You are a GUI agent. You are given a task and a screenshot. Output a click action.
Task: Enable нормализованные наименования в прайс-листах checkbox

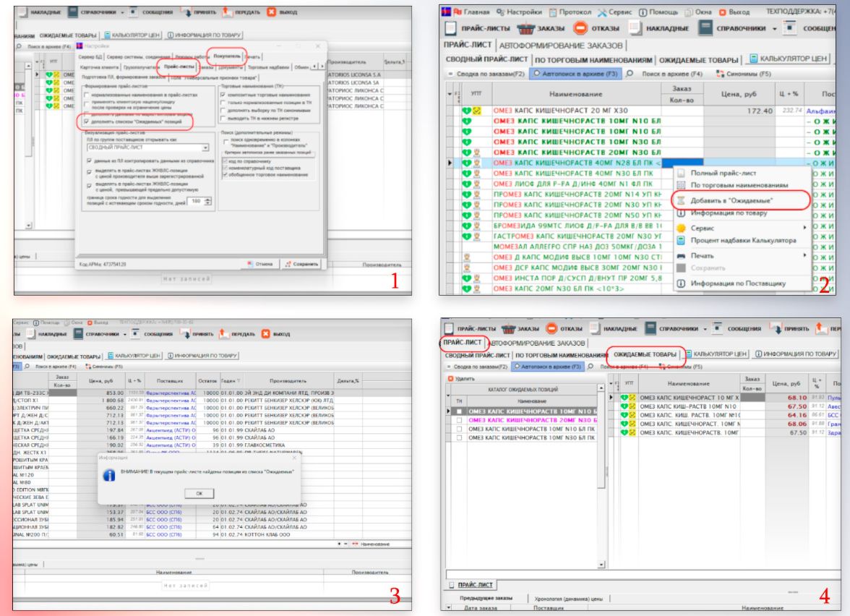point(87,95)
